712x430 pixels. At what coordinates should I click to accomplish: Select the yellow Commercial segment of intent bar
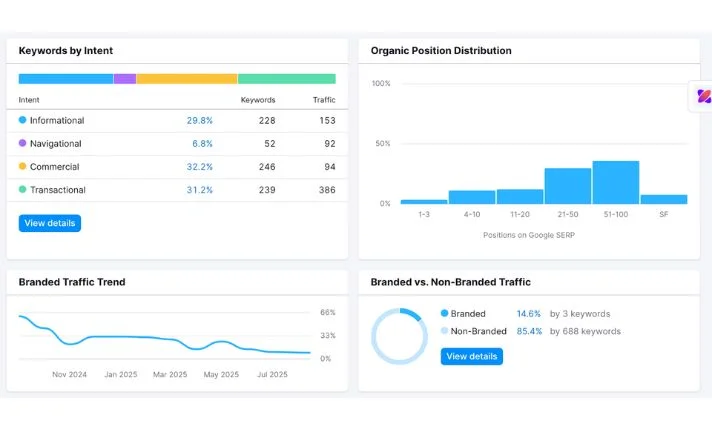click(x=187, y=78)
